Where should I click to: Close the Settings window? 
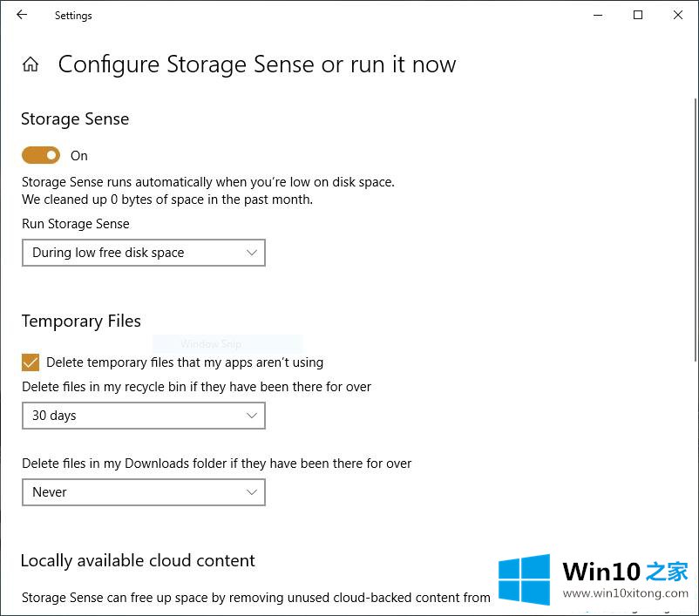click(677, 15)
